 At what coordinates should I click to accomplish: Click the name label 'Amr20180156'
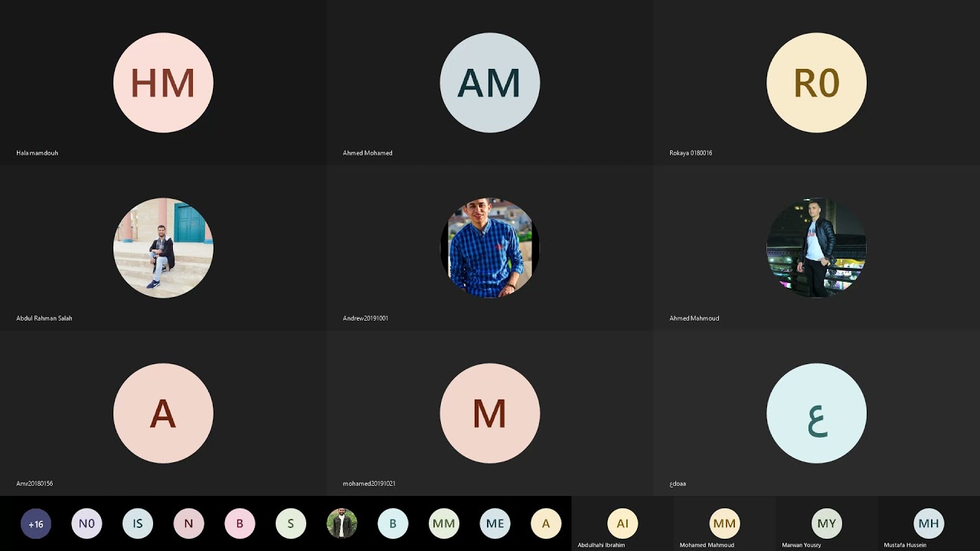point(34,484)
